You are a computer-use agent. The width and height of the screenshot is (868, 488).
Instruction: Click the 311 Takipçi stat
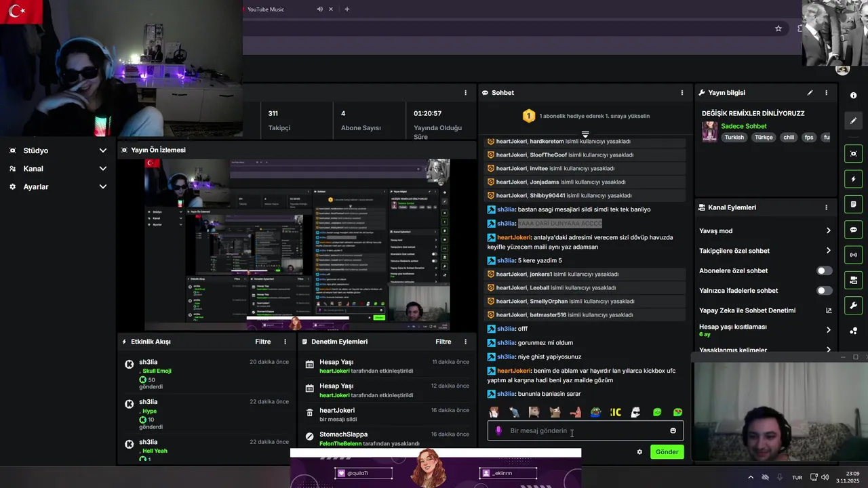pos(279,121)
